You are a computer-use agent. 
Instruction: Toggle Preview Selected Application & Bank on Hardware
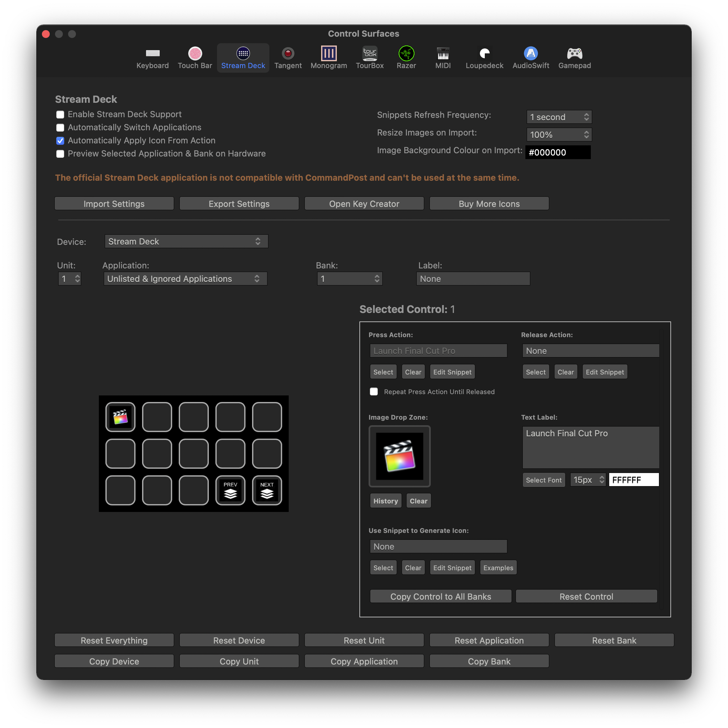(60, 154)
